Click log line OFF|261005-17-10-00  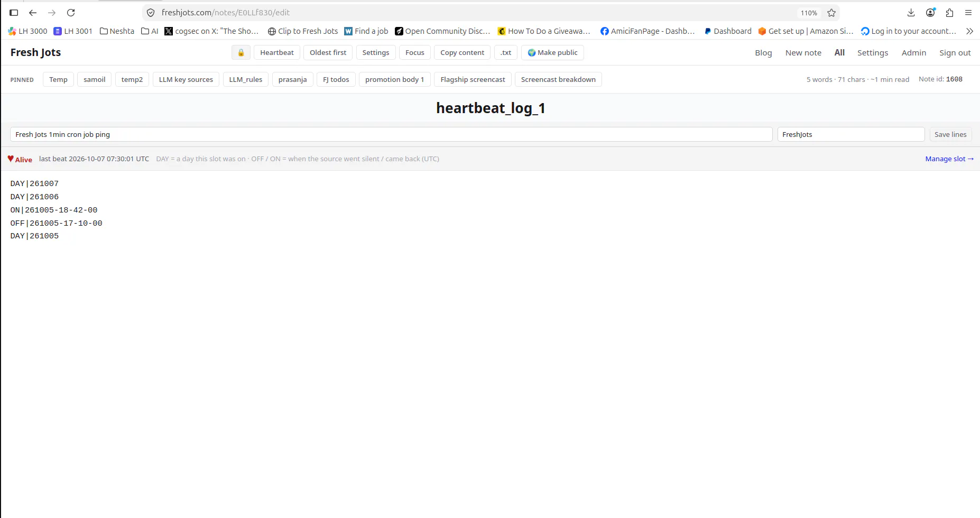tap(56, 223)
